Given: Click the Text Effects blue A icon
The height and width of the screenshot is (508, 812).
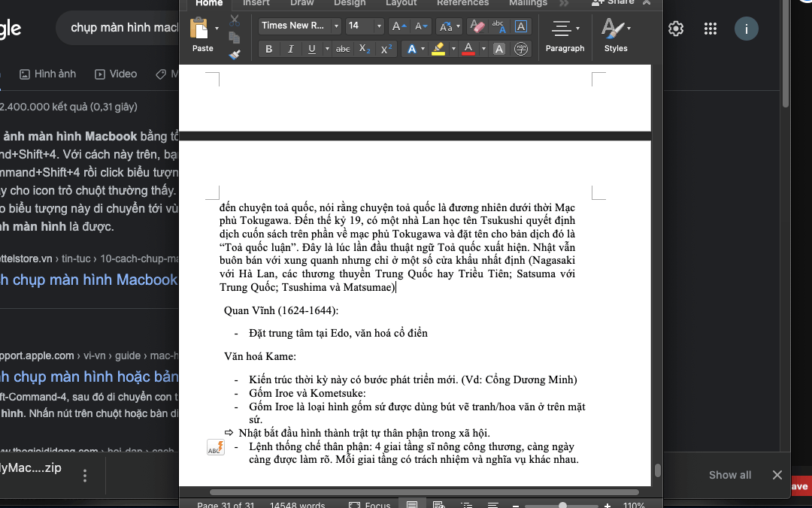Looking at the screenshot, I should (412, 49).
